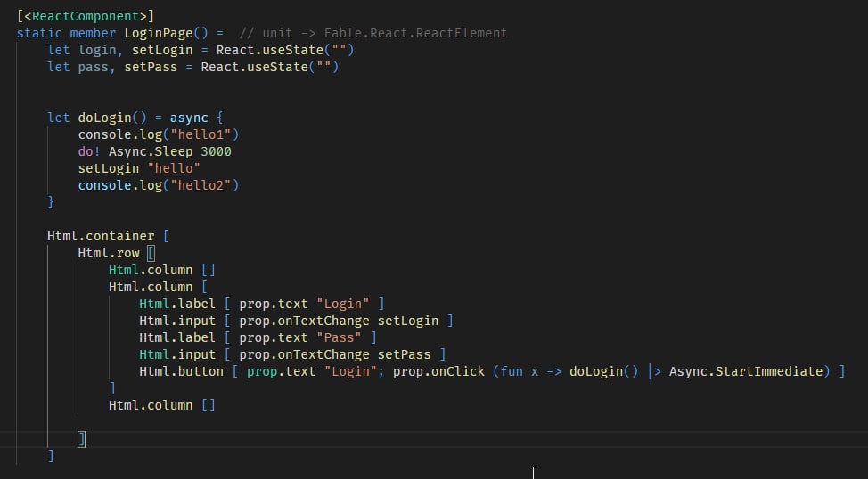
Task: Click the 'static' keyword
Action: pyautogui.click(x=39, y=33)
